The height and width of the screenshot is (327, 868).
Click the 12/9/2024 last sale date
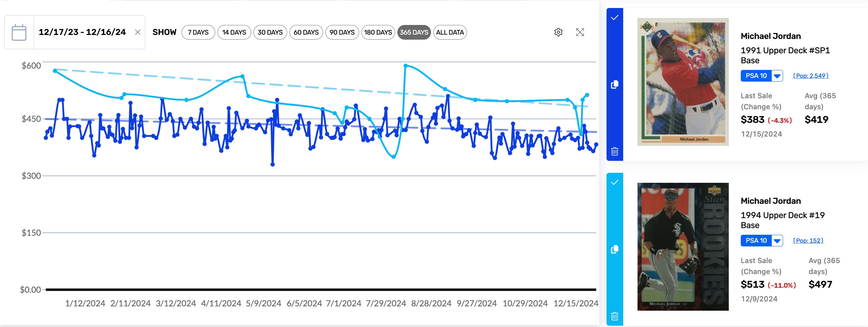click(759, 299)
